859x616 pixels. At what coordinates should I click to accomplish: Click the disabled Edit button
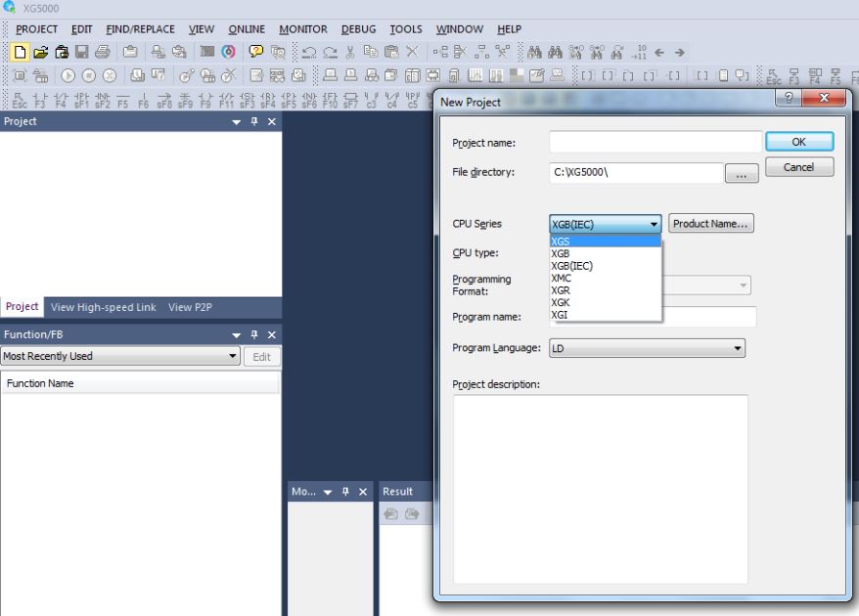[x=262, y=357]
